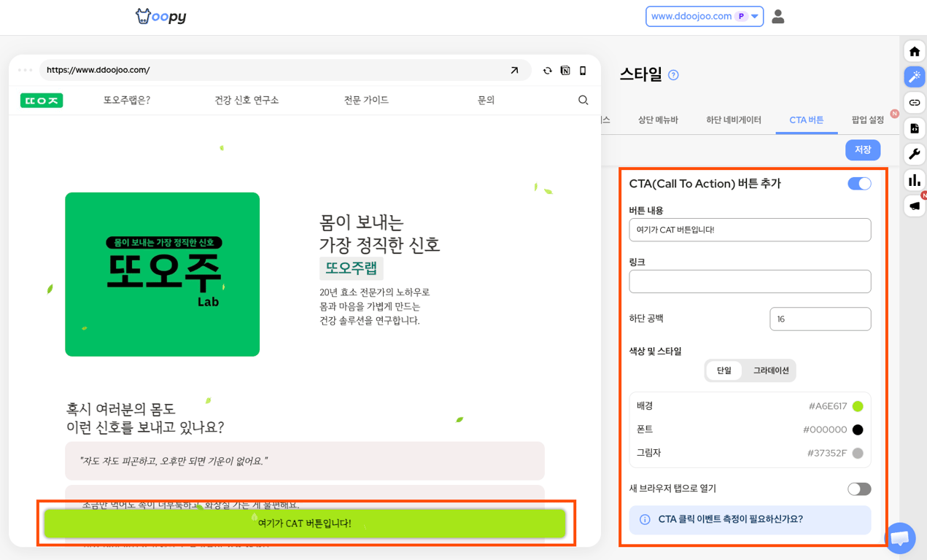Click the three dots in preview bar
Viewport: 927px width, 560px height.
25,70
